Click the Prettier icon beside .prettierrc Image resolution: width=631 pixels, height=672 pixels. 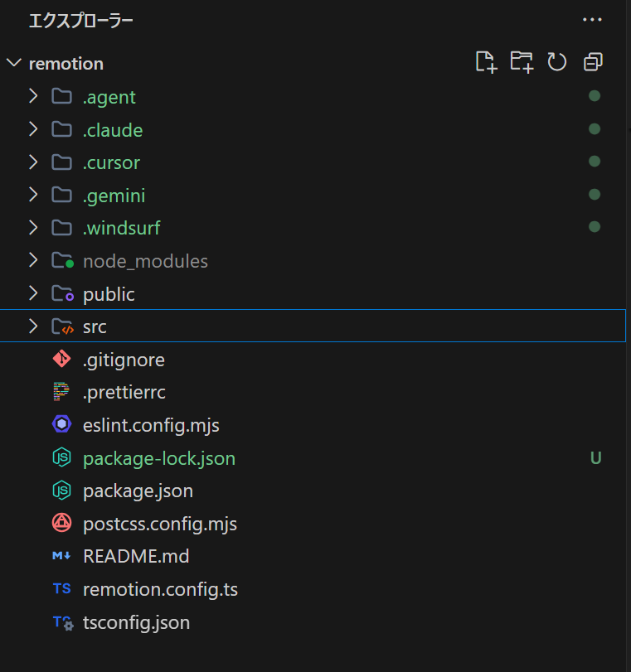point(61,392)
